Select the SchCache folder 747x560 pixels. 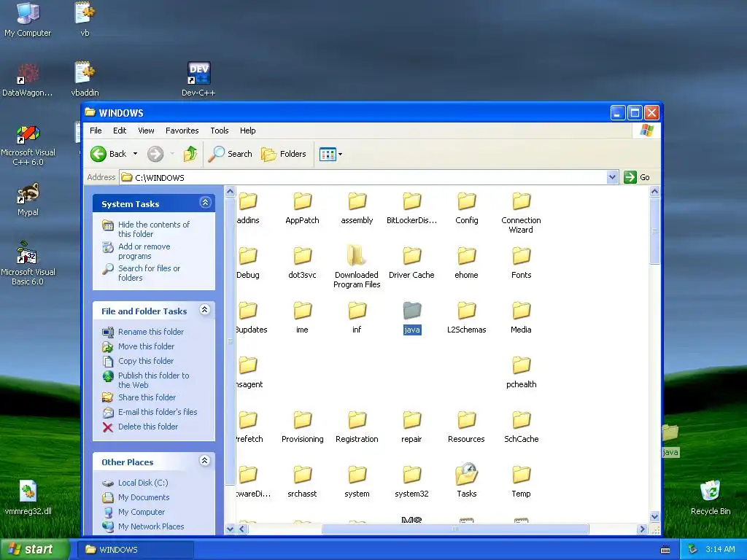pyautogui.click(x=521, y=427)
